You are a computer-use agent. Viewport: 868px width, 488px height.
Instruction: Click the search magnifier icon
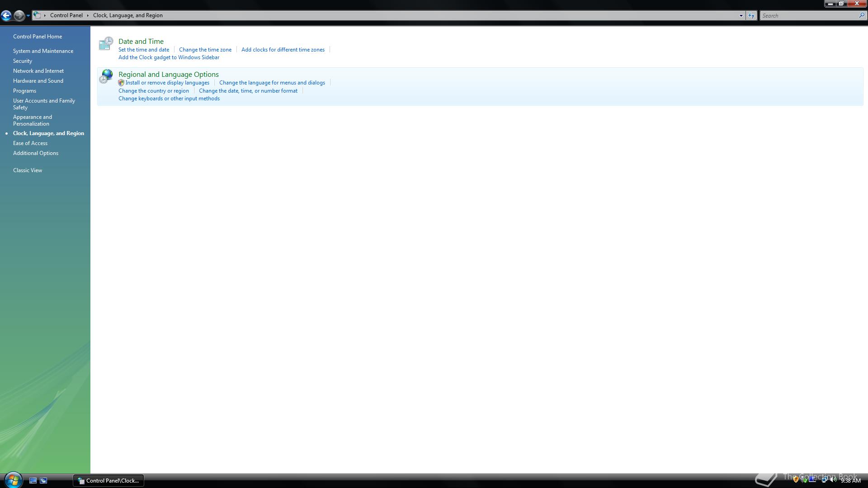point(861,16)
